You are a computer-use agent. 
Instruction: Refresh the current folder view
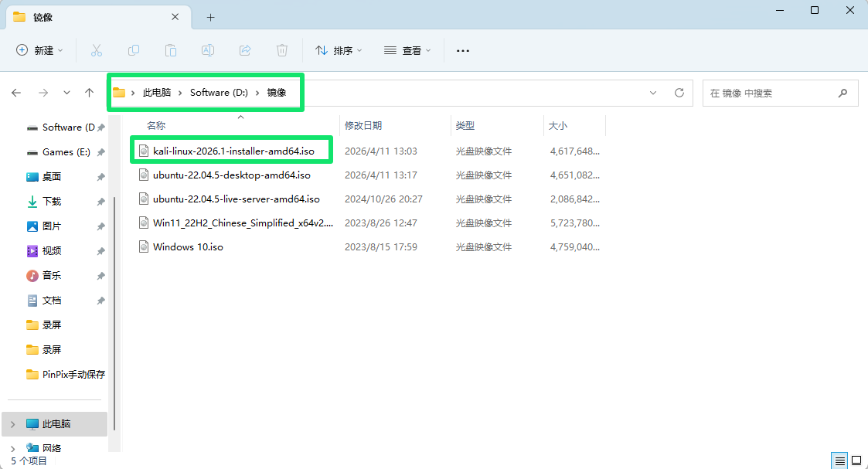pos(679,93)
